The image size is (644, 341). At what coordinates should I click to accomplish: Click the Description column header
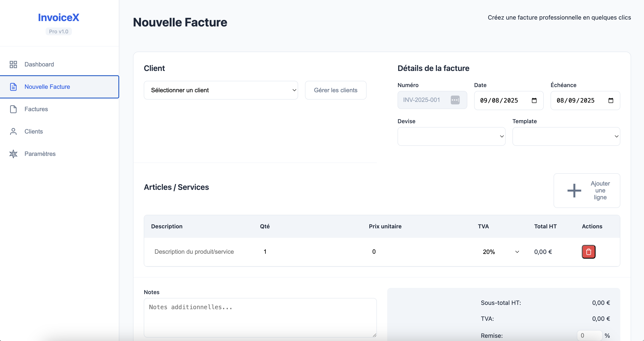point(167,226)
